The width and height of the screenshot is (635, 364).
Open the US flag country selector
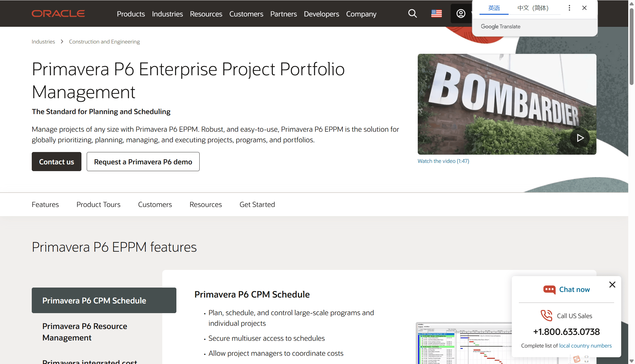point(437,14)
